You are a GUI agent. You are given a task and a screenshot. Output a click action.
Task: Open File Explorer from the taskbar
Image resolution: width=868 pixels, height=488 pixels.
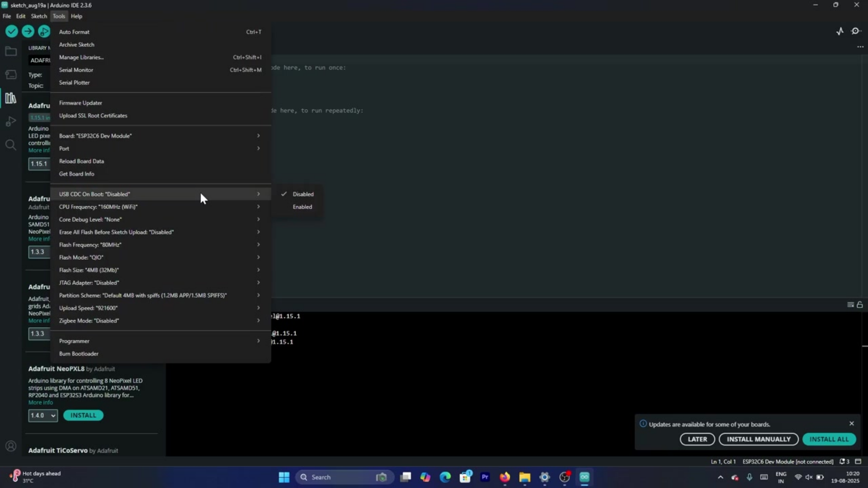coord(525,477)
